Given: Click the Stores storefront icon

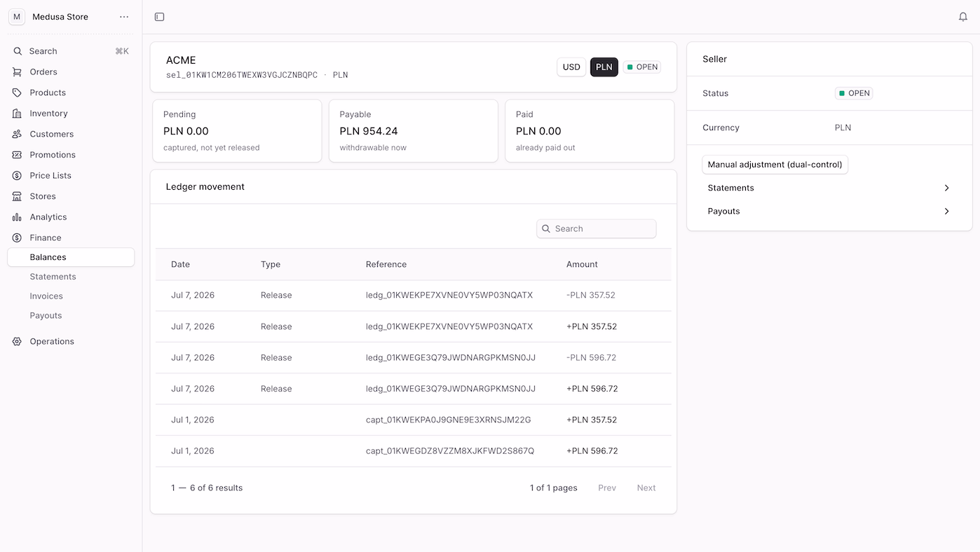Looking at the screenshot, I should coord(17,196).
